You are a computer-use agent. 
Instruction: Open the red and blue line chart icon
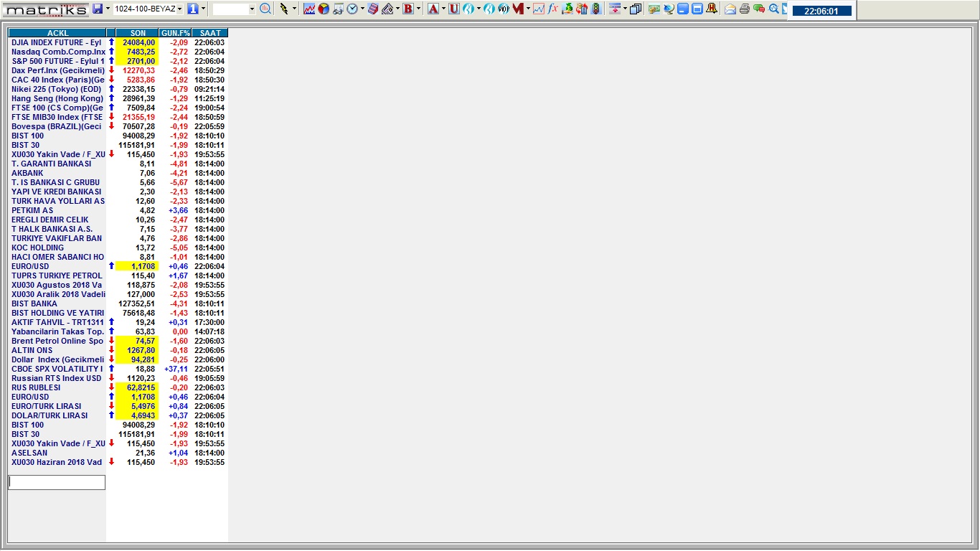pos(310,9)
